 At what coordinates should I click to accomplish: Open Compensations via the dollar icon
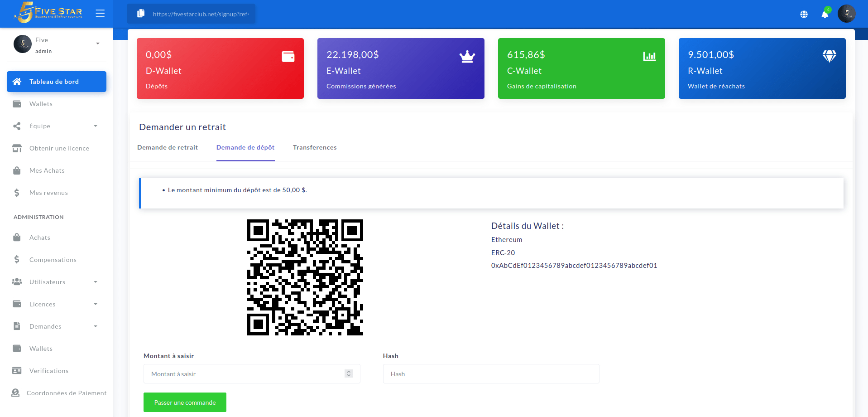[17, 259]
